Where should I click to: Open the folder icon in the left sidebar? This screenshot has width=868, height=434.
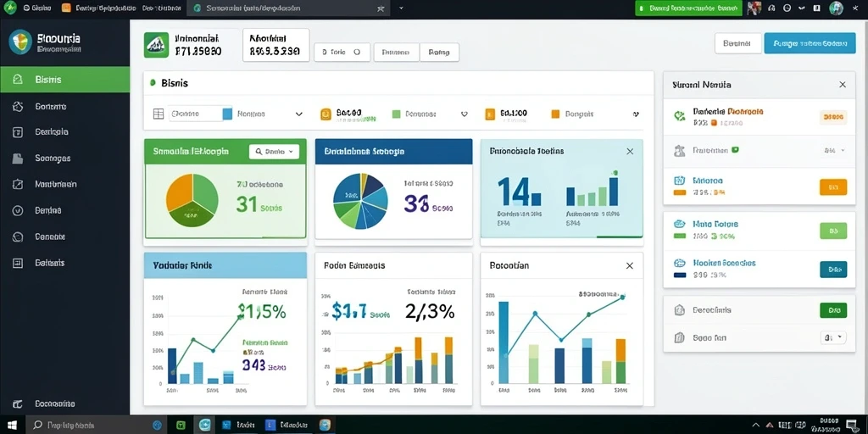(17, 159)
